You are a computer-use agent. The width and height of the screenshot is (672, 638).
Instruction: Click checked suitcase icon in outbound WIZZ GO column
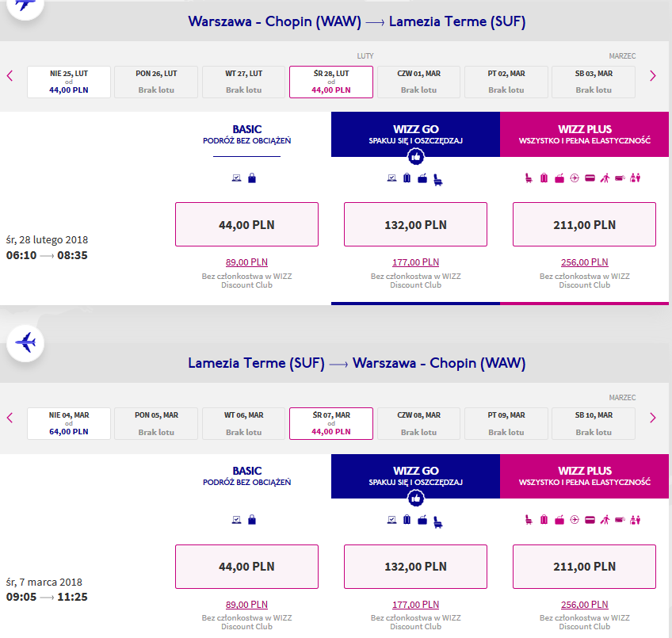click(x=407, y=178)
